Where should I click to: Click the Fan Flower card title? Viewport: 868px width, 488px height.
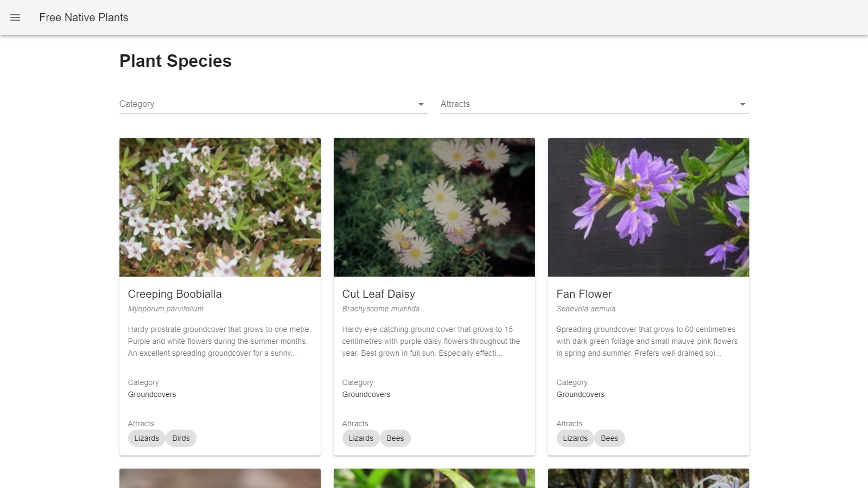pyautogui.click(x=584, y=294)
